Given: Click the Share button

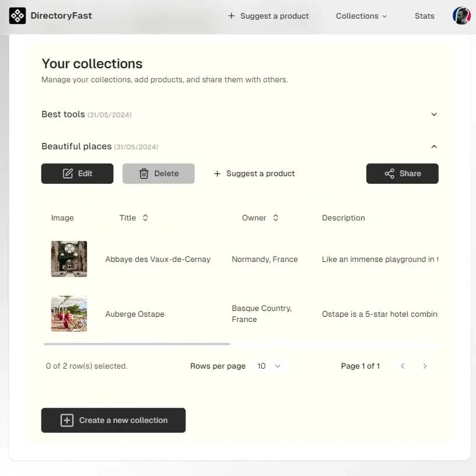Looking at the screenshot, I should pyautogui.click(x=402, y=173).
